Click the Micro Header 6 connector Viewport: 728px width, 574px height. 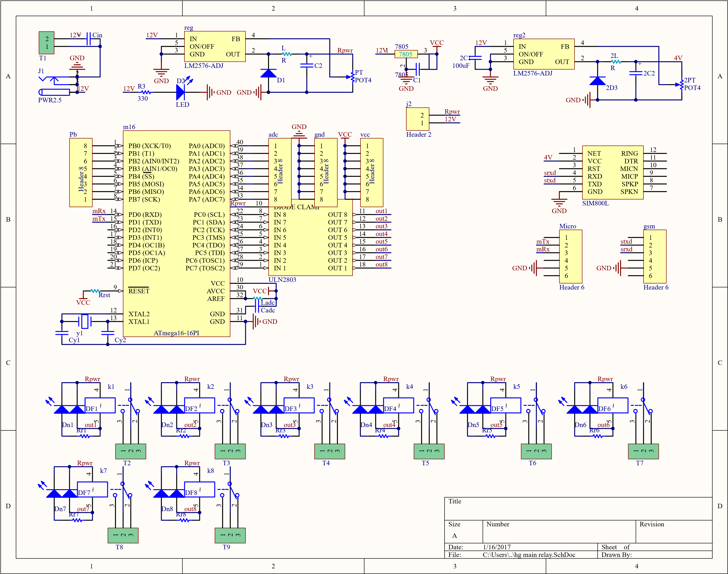(570, 256)
